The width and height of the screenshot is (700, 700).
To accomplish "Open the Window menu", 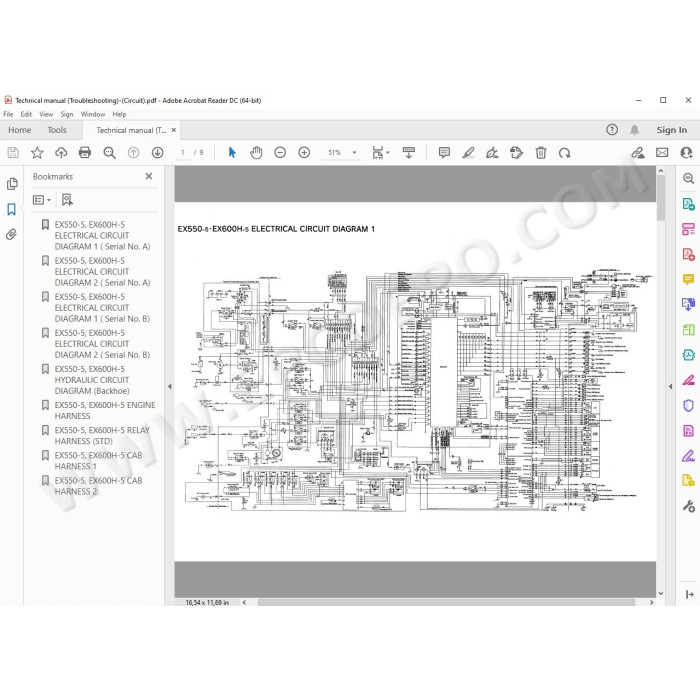I will 93,114.
